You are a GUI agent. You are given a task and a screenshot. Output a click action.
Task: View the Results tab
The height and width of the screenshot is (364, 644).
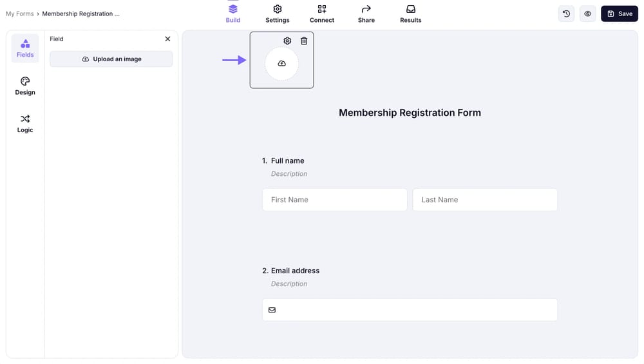[410, 14]
